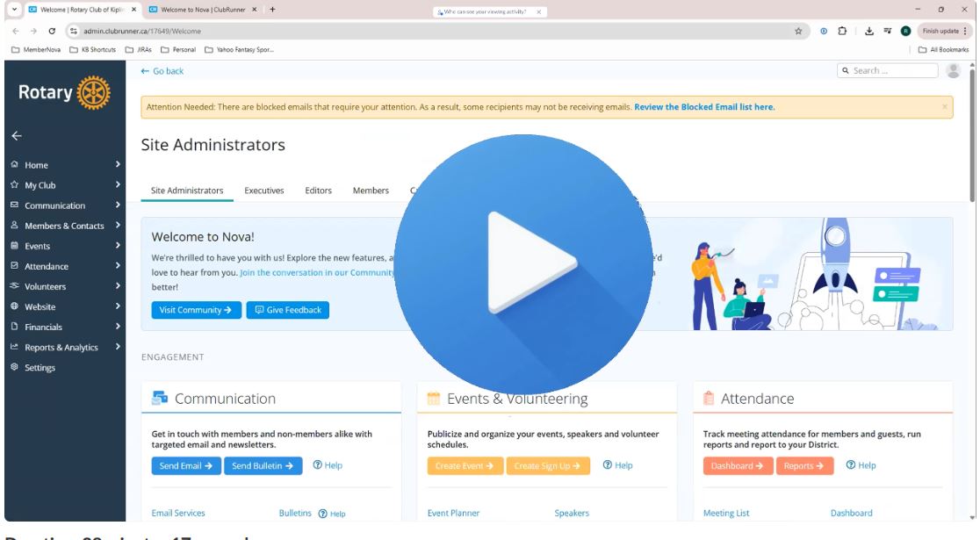Open the user profile avatar icon
Image resolution: width=980 pixels, height=540 pixels.
953,70
